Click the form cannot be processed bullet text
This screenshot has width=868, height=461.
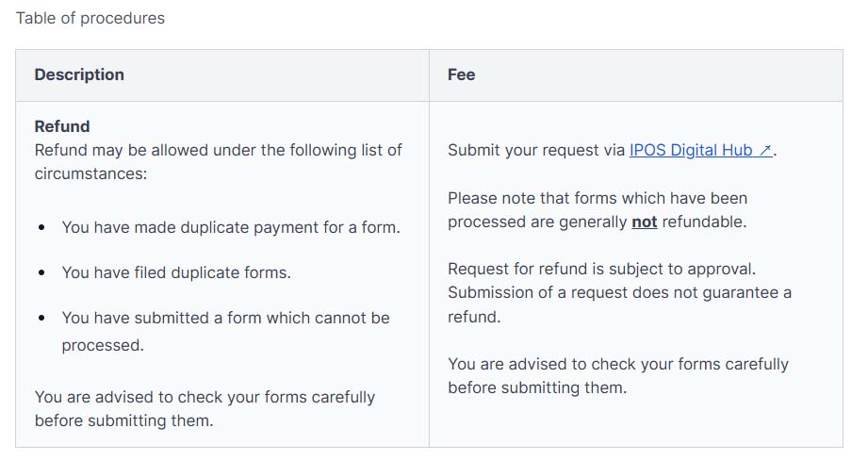tap(225, 318)
